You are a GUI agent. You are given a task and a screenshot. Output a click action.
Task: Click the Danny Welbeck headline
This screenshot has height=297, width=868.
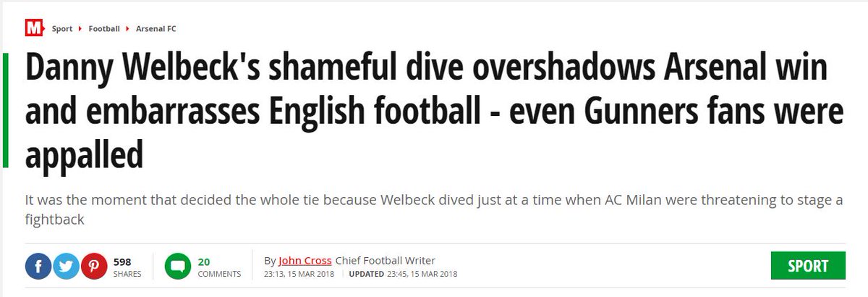434,112
